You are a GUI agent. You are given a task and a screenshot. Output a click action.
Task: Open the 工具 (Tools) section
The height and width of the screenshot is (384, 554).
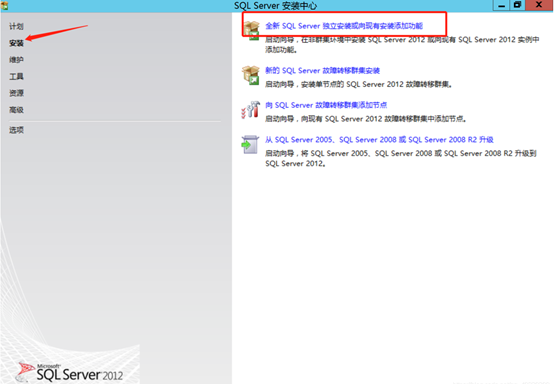click(x=16, y=76)
